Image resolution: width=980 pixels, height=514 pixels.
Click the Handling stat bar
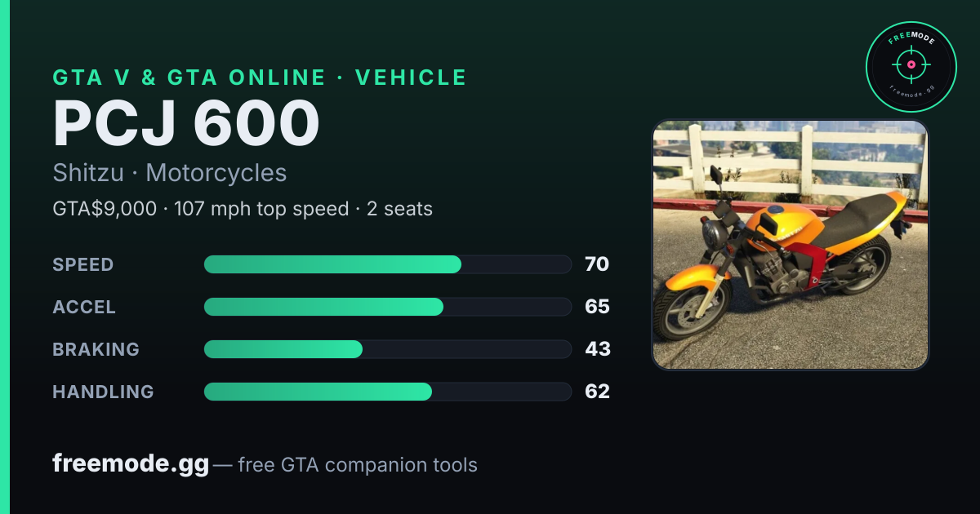tap(387, 392)
